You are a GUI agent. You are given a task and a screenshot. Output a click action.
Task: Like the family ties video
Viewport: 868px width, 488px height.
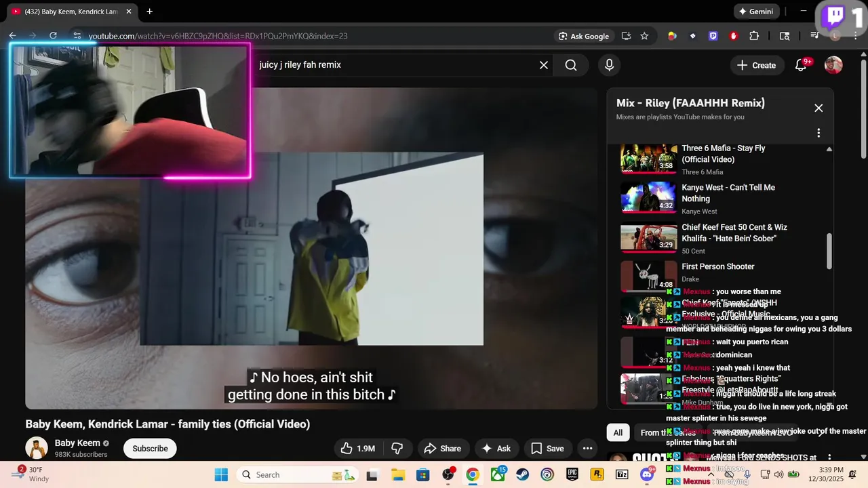click(x=358, y=448)
